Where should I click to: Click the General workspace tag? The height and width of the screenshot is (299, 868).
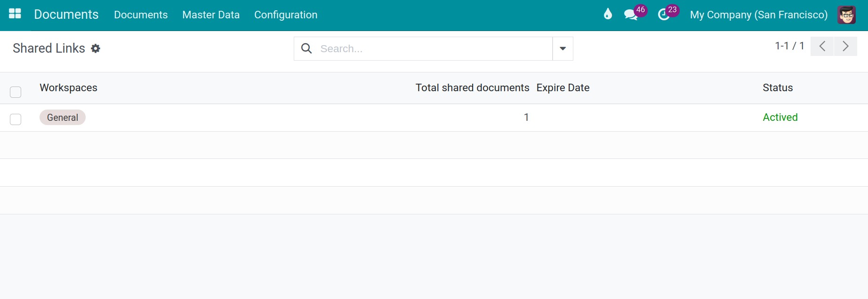pos(63,118)
